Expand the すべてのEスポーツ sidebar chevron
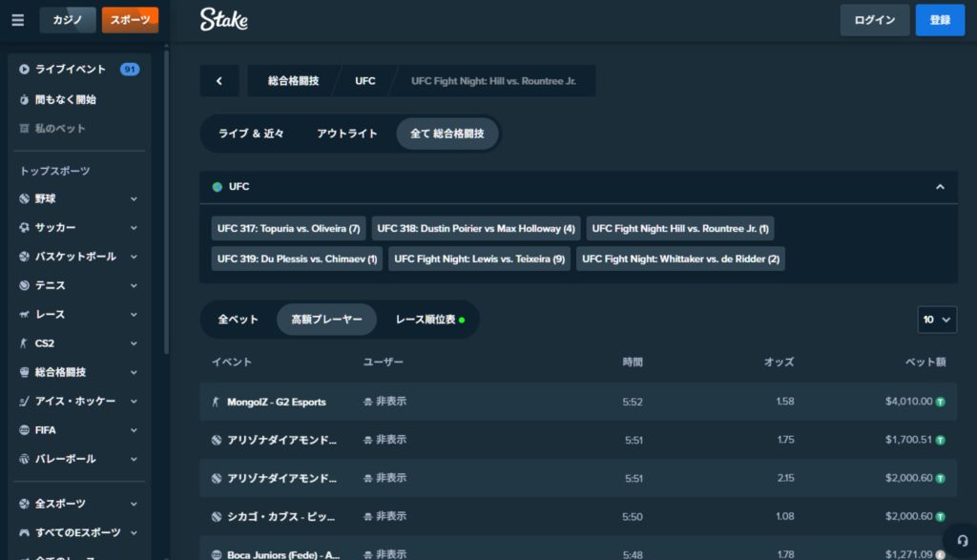This screenshot has height=560, width=977. coord(134,532)
